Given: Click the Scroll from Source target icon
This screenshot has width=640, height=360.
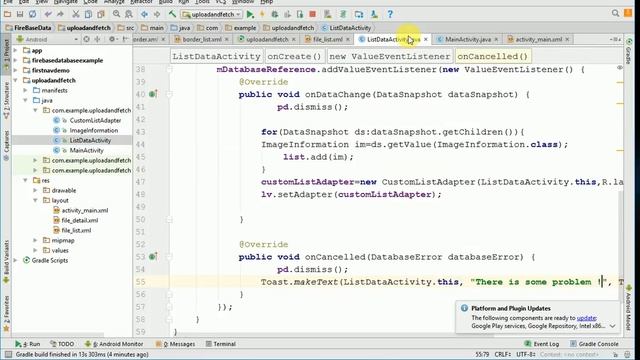Looking at the screenshot, I should (87, 39).
